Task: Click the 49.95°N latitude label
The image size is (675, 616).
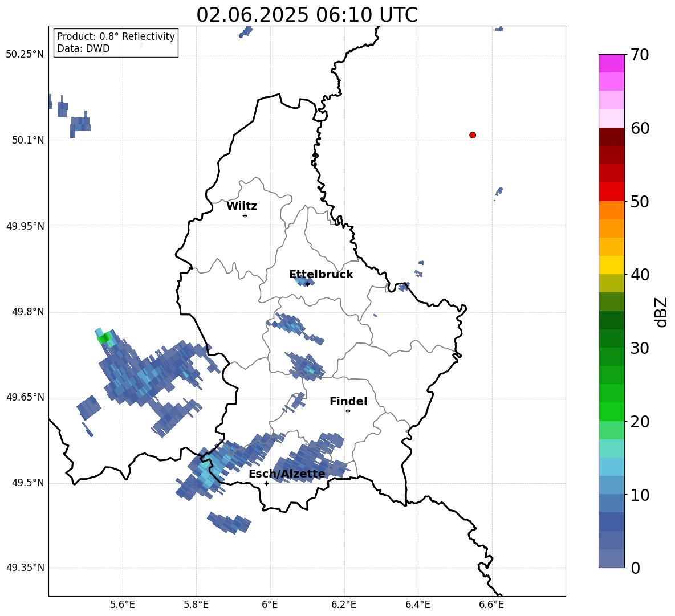Action: 25,226
